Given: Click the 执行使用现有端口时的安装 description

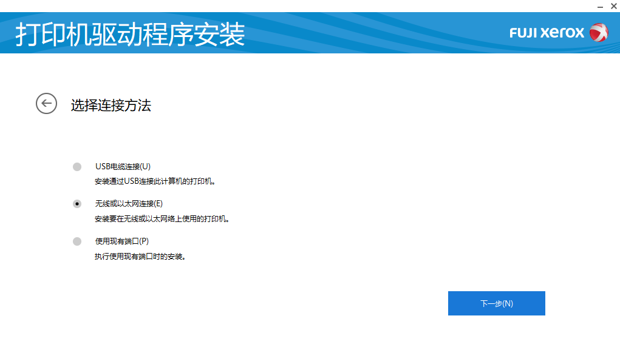Looking at the screenshot, I should (x=140, y=256).
